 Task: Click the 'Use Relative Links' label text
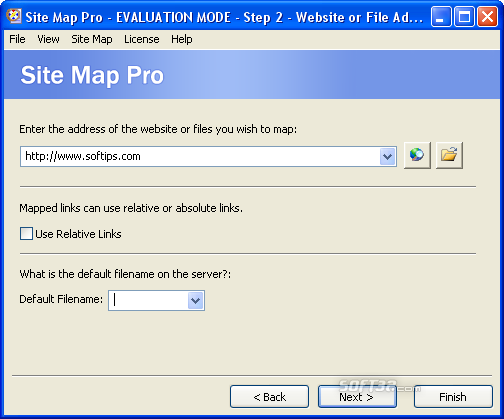[78, 234]
